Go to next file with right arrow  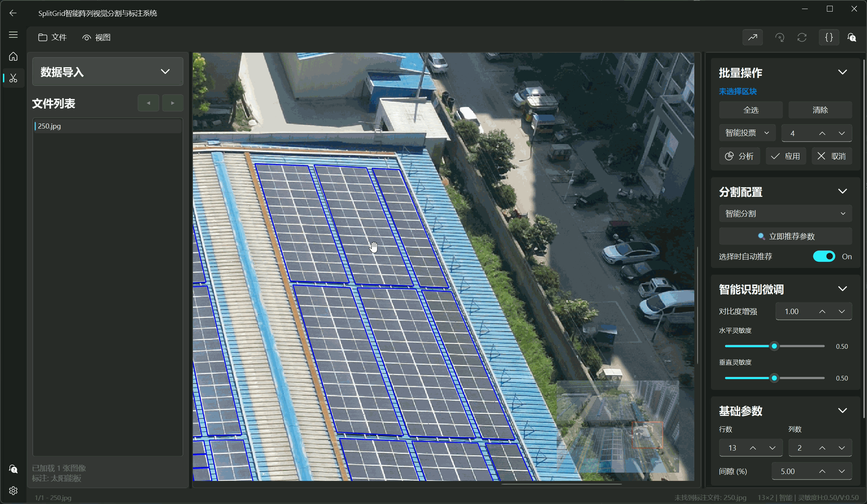(173, 103)
